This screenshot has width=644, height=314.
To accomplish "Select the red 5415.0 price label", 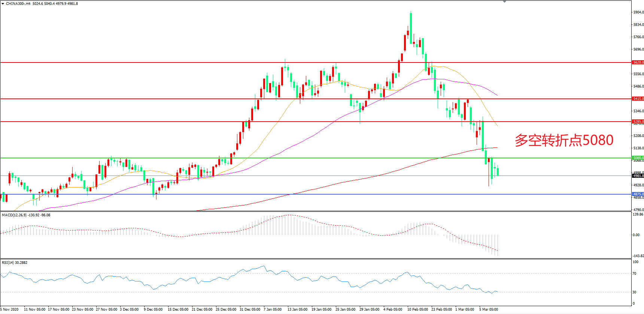I will pyautogui.click(x=638, y=99).
